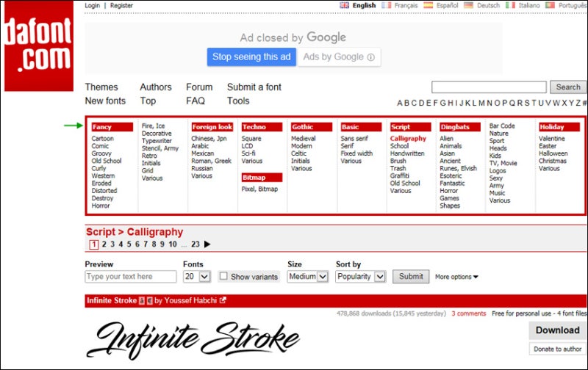Click the Preview text input field
Image resolution: width=588 pixels, height=370 pixels.
pyautogui.click(x=131, y=277)
